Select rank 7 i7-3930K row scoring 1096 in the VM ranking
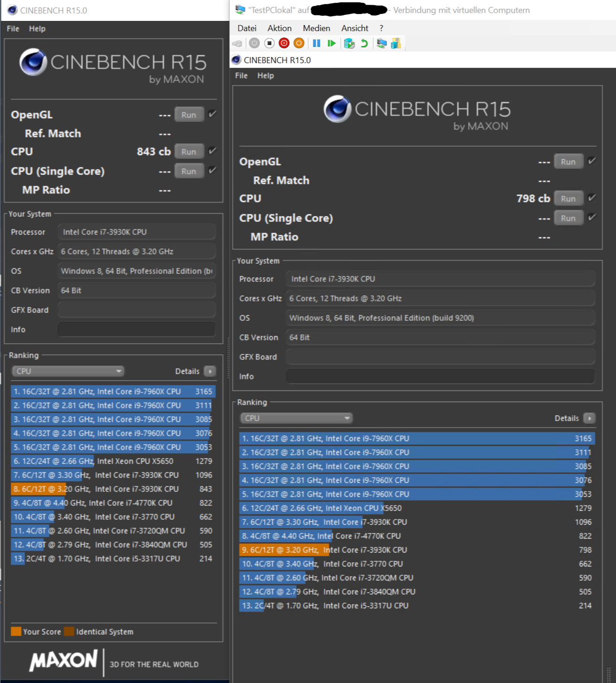This screenshot has width=616, height=683. click(x=417, y=522)
